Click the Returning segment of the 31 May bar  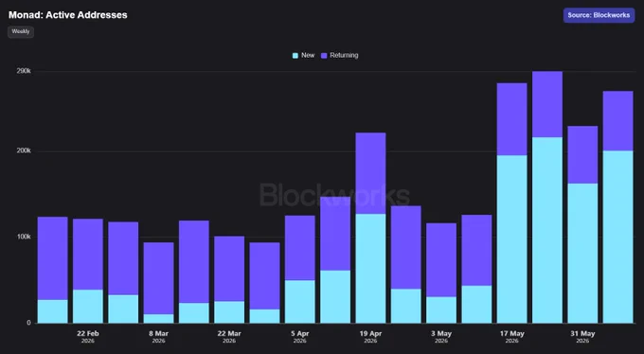[x=582, y=155]
